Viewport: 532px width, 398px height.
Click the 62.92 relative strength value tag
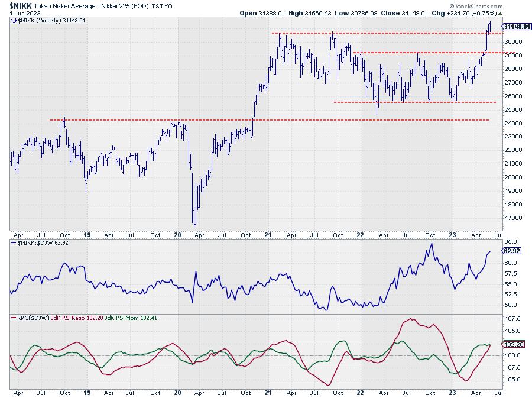coord(512,251)
